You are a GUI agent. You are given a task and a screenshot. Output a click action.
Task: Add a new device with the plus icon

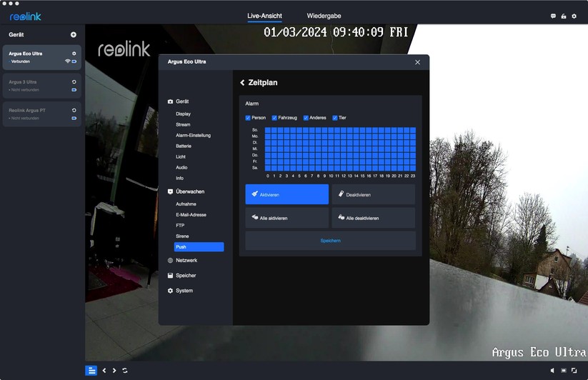(74, 34)
